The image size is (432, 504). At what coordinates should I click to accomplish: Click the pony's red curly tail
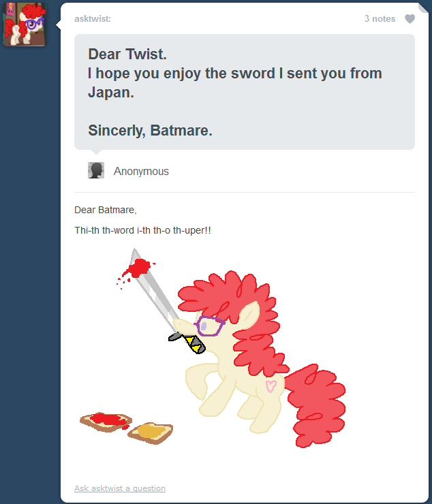[x=315, y=406]
